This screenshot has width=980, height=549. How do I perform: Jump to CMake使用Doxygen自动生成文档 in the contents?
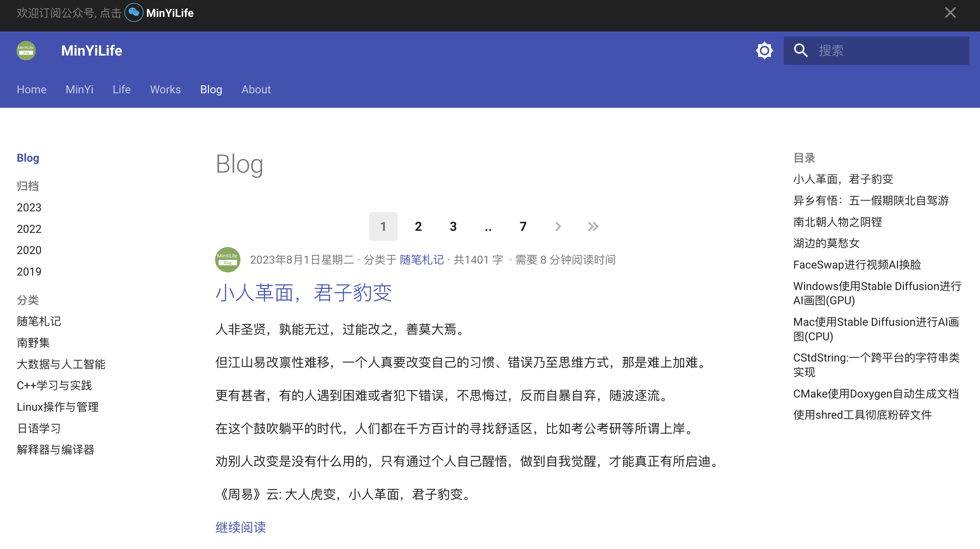click(876, 394)
